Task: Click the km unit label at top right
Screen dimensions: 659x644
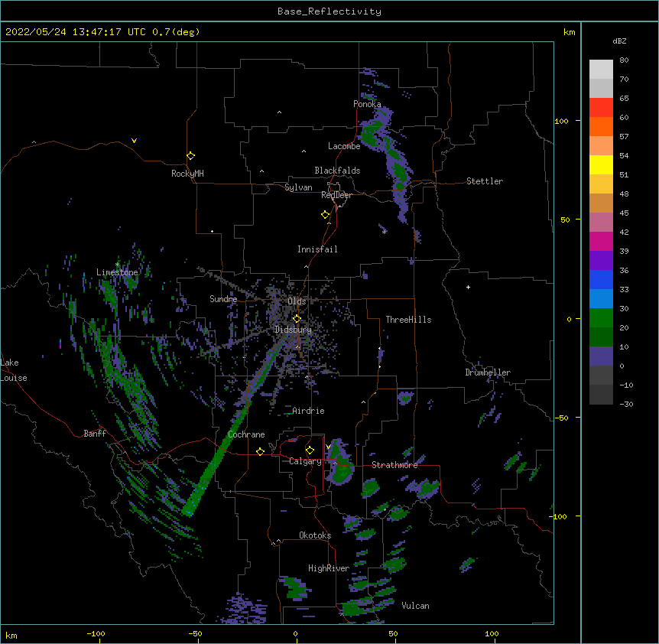Action: click(x=570, y=32)
